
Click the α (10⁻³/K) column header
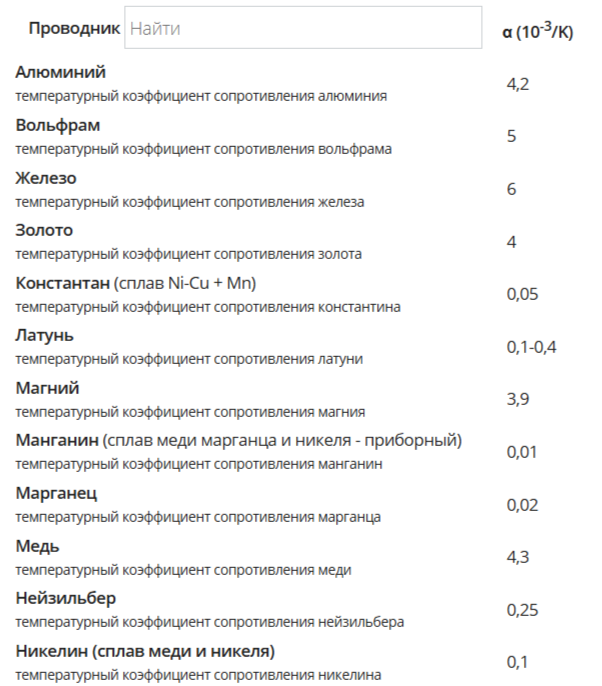coord(537,31)
